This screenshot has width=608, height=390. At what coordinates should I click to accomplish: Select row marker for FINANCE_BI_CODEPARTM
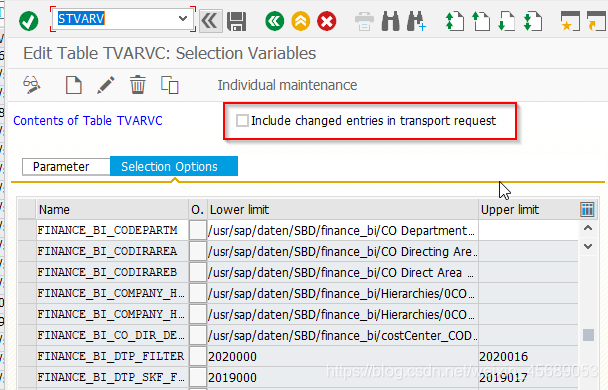coord(27,231)
